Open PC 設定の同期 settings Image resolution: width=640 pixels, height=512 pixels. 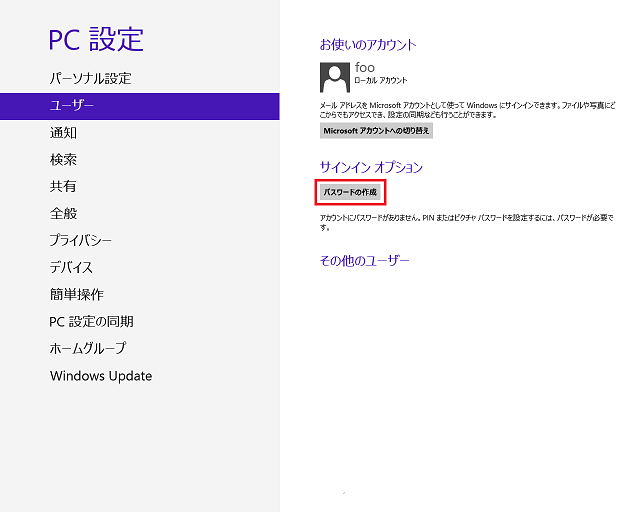tap(92, 321)
